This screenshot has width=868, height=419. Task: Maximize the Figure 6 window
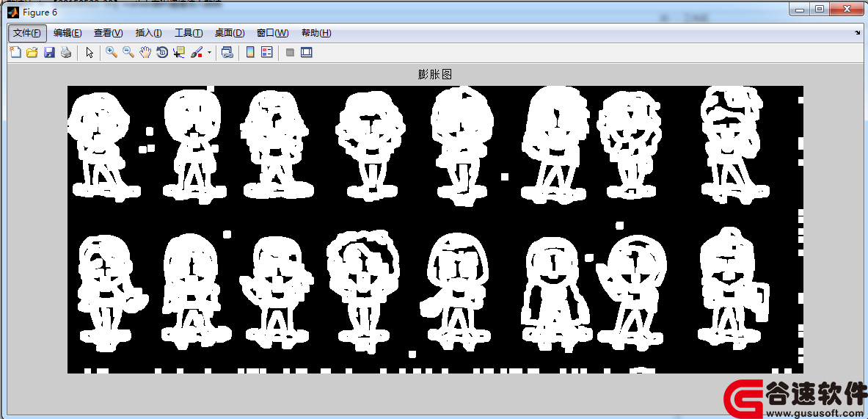click(820, 9)
